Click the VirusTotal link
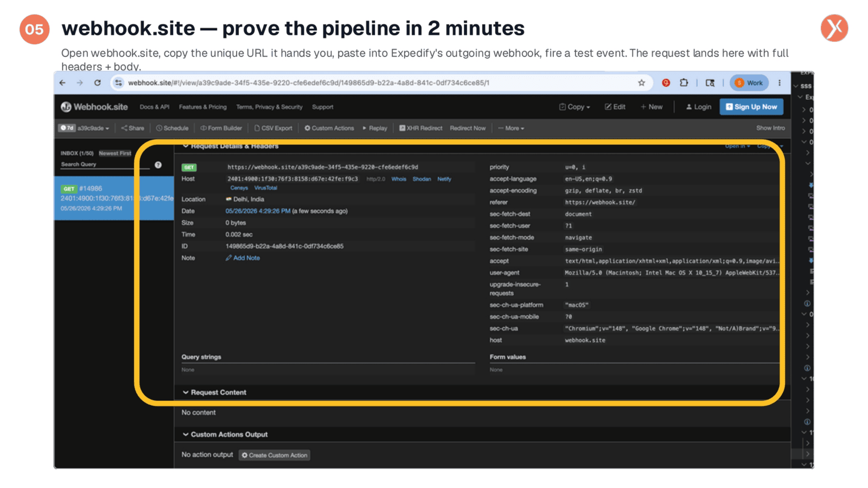 tap(266, 188)
